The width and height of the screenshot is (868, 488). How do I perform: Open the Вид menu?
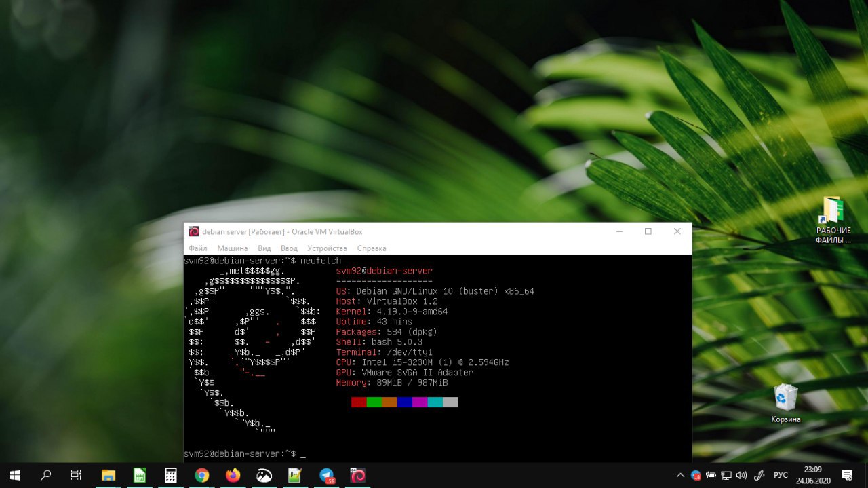pyautogui.click(x=264, y=248)
